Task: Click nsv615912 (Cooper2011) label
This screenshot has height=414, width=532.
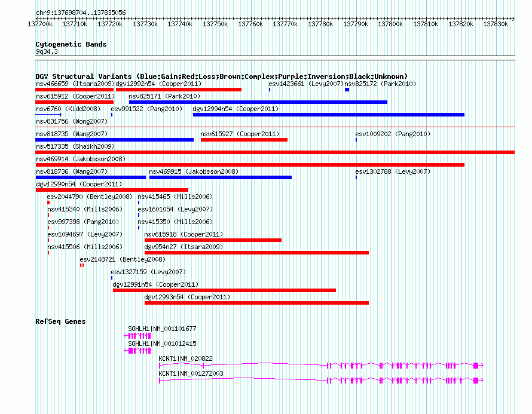Action: (x=75, y=96)
